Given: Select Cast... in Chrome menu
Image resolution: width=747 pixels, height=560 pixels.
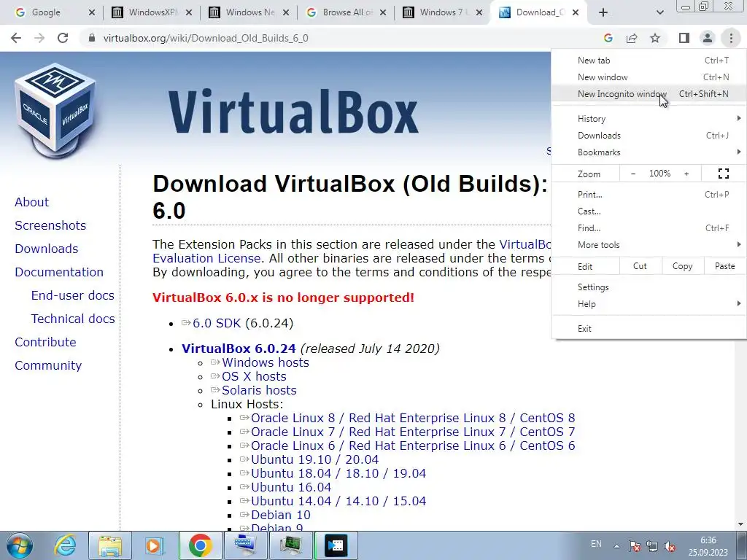Looking at the screenshot, I should tap(649, 211).
